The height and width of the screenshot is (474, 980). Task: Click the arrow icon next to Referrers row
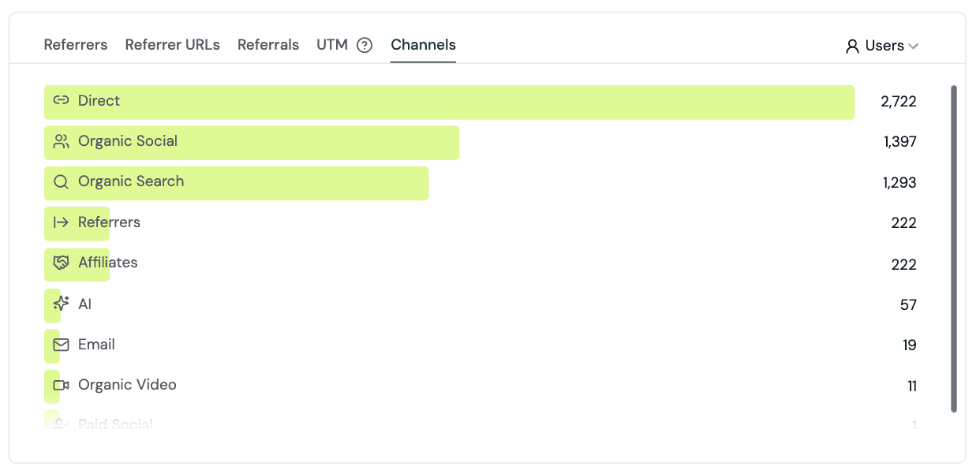coord(61,222)
